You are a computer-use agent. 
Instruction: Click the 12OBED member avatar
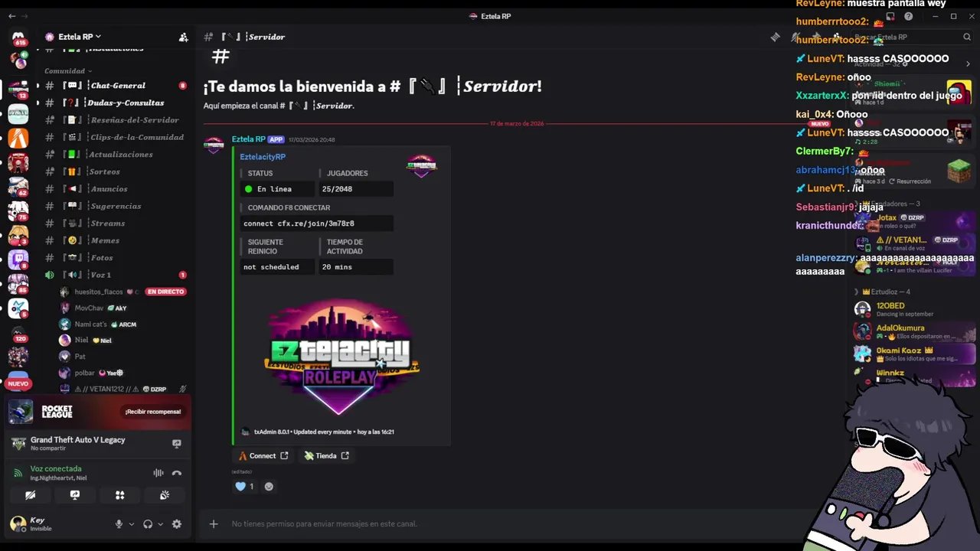tap(863, 309)
